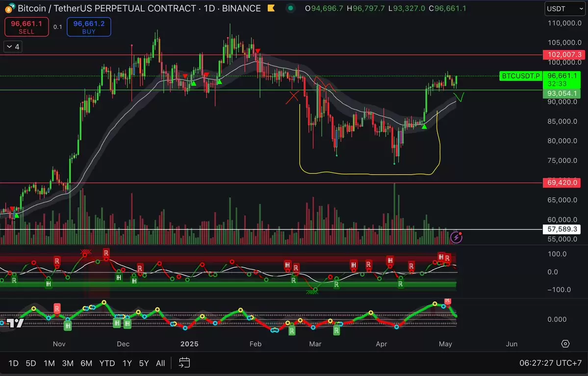Click the green market status dot

pyautogui.click(x=291, y=8)
